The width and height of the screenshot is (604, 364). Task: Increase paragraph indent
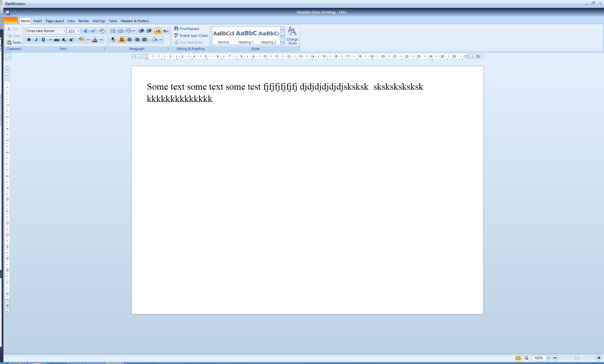tap(149, 31)
